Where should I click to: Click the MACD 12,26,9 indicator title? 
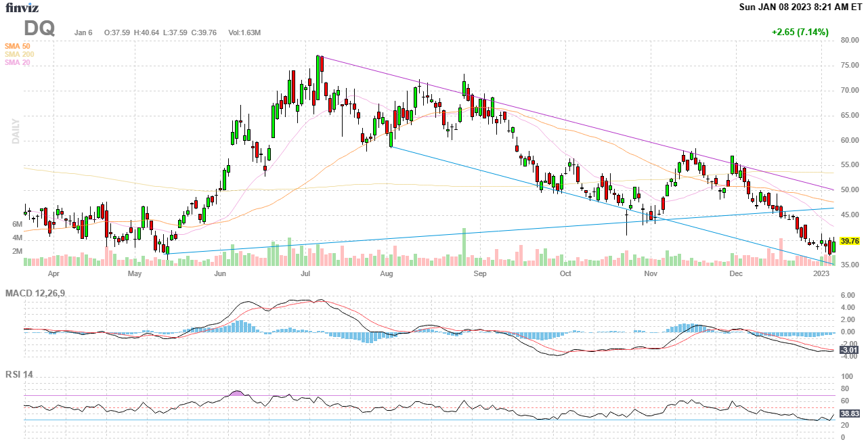[x=40, y=293]
